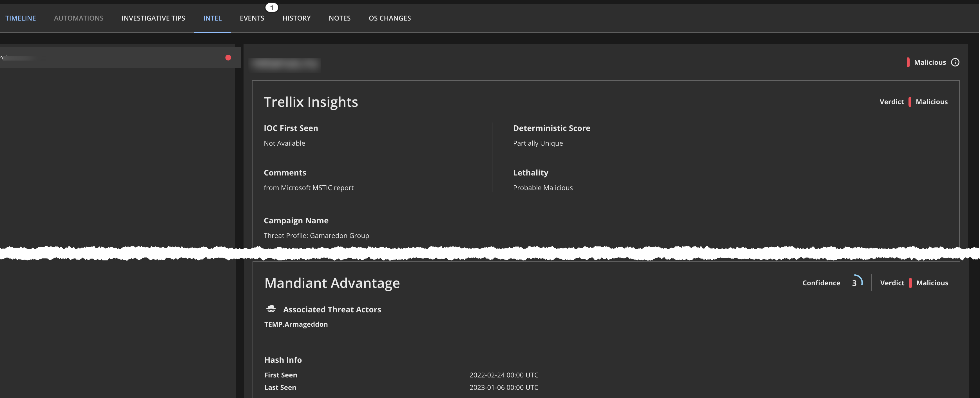The height and width of the screenshot is (398, 980).
Task: Click the Verdict label in Trellix Insights
Action: coord(891,102)
